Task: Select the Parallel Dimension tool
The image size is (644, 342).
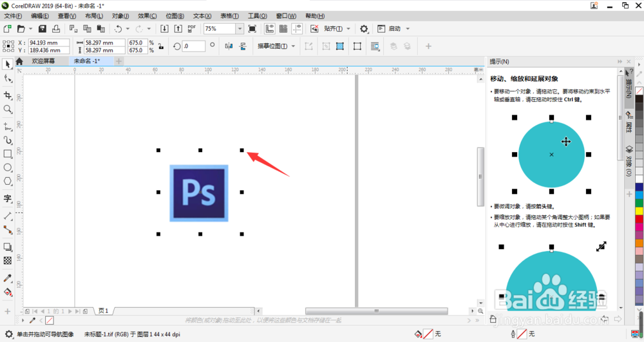Action: click(7, 216)
